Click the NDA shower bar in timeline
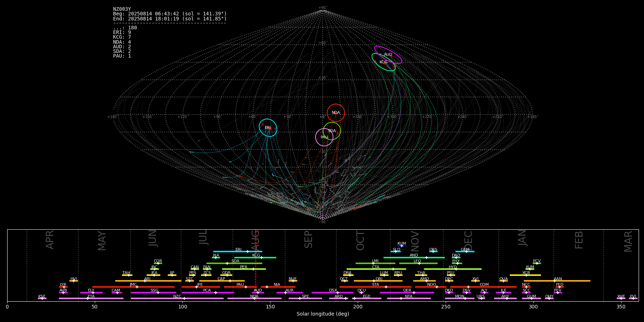Viewport: 644px width, 322px height. 254,298
